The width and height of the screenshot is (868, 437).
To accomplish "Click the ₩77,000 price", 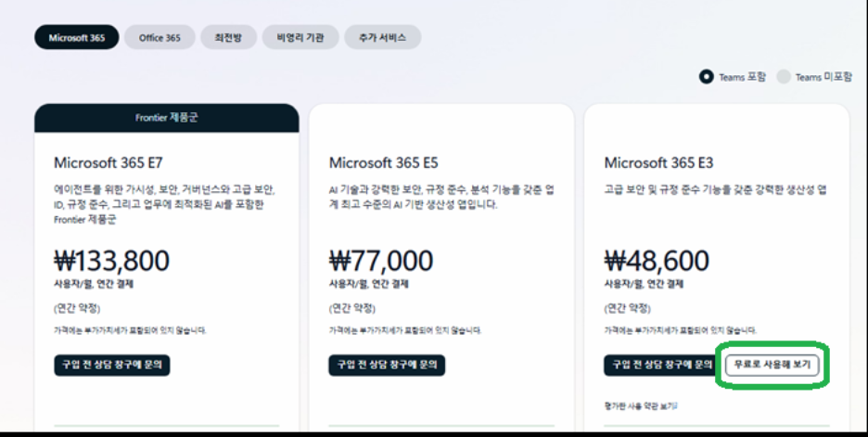I will 381,261.
